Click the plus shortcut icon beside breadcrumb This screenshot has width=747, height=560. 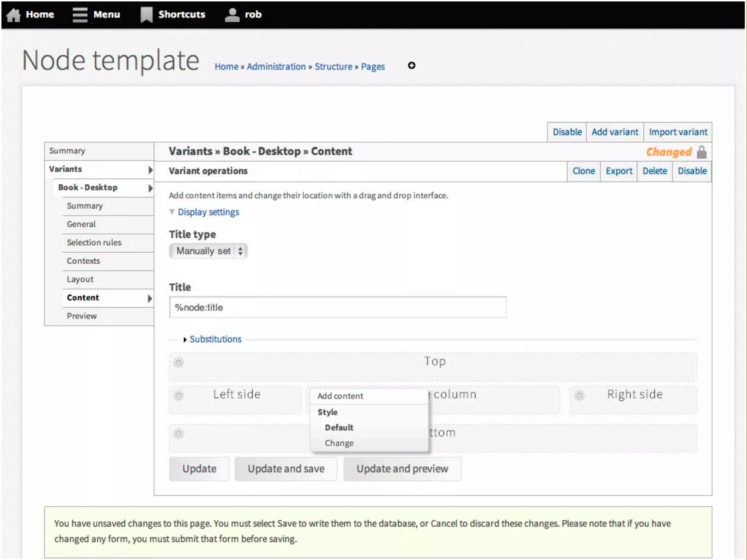pos(411,66)
